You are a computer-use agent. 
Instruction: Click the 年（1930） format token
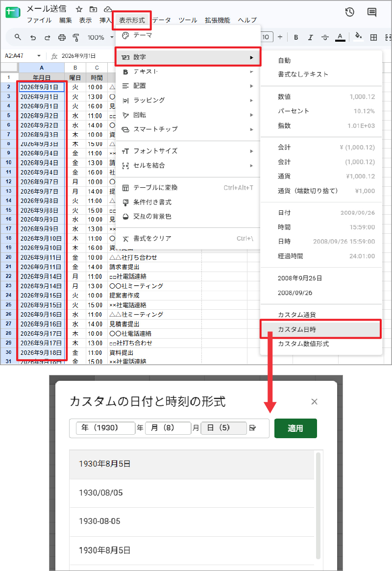105,428
